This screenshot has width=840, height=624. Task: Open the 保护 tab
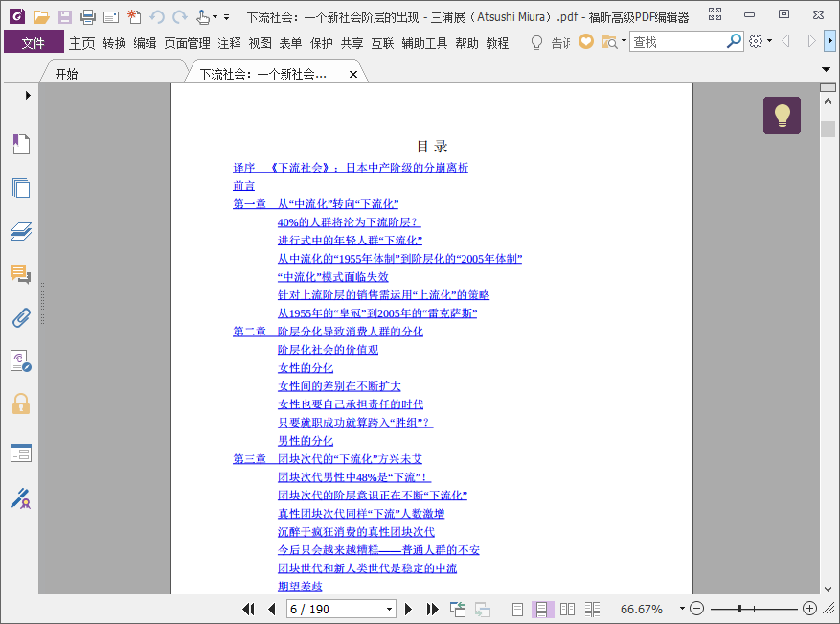(x=321, y=43)
